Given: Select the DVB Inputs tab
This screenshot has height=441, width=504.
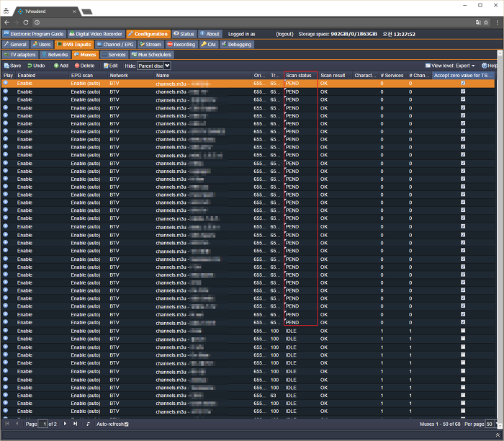Looking at the screenshot, I should (x=74, y=45).
